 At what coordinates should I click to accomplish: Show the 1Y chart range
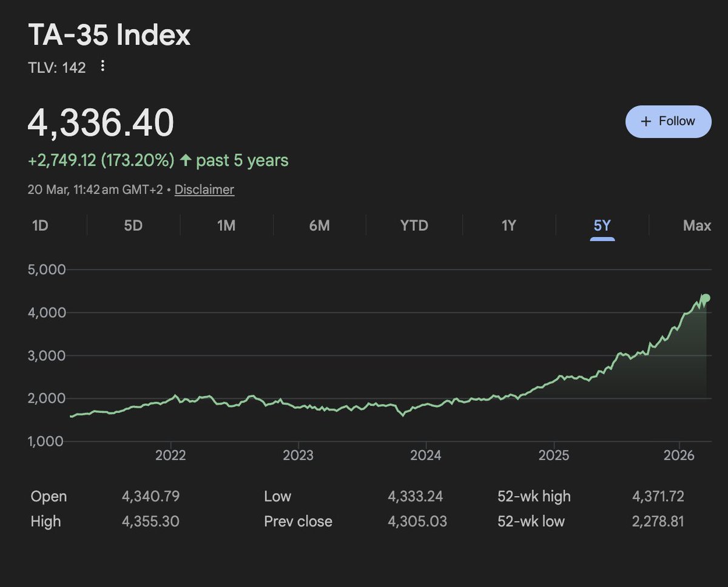[x=508, y=226]
